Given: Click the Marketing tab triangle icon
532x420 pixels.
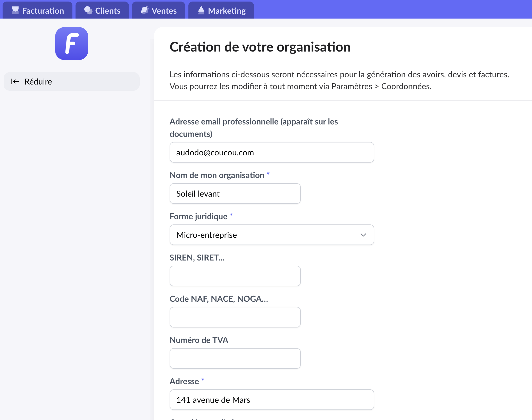Looking at the screenshot, I should point(201,10).
